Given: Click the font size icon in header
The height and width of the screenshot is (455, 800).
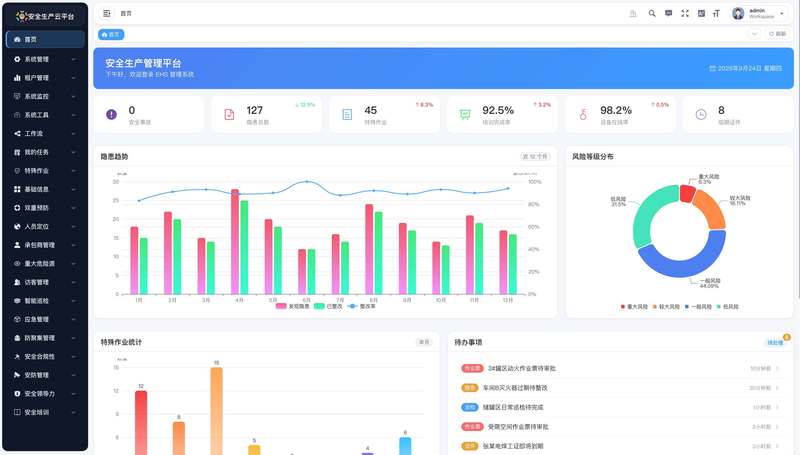Looking at the screenshot, I should pyautogui.click(x=716, y=13).
